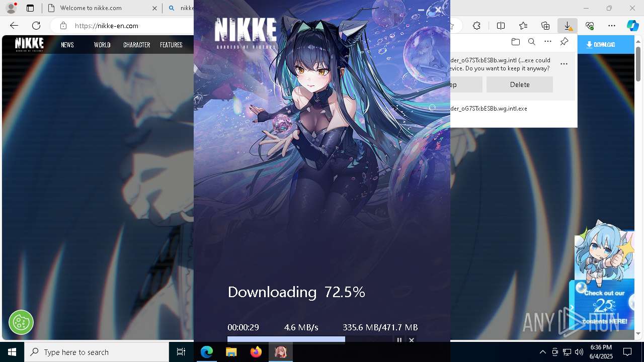644x362 pixels.
Task: Open volume control in system tray
Action: (579, 352)
